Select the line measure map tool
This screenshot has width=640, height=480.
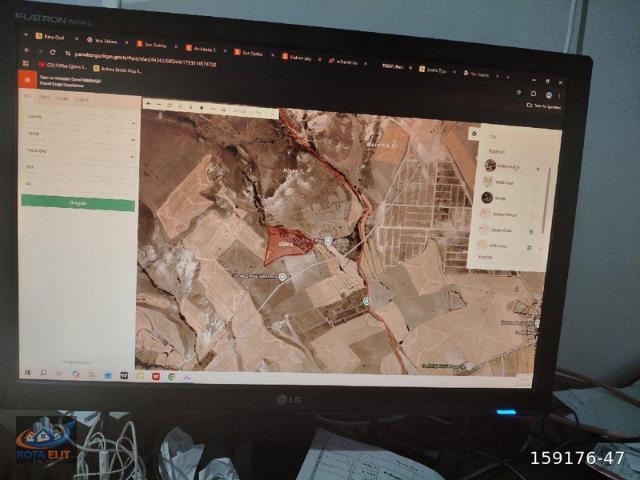tap(213, 109)
